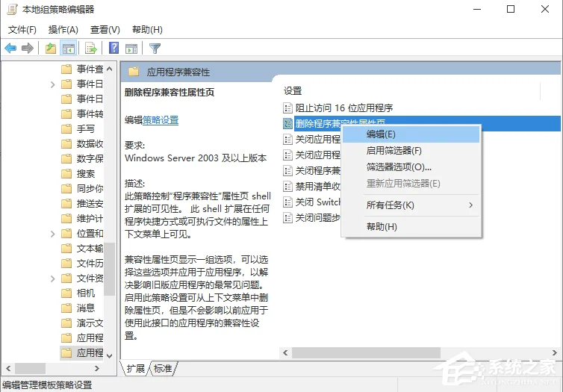The height and width of the screenshot is (392, 563).
Task: Click settings list horizontal scroll left arrow
Action: pyautogui.click(x=285, y=353)
